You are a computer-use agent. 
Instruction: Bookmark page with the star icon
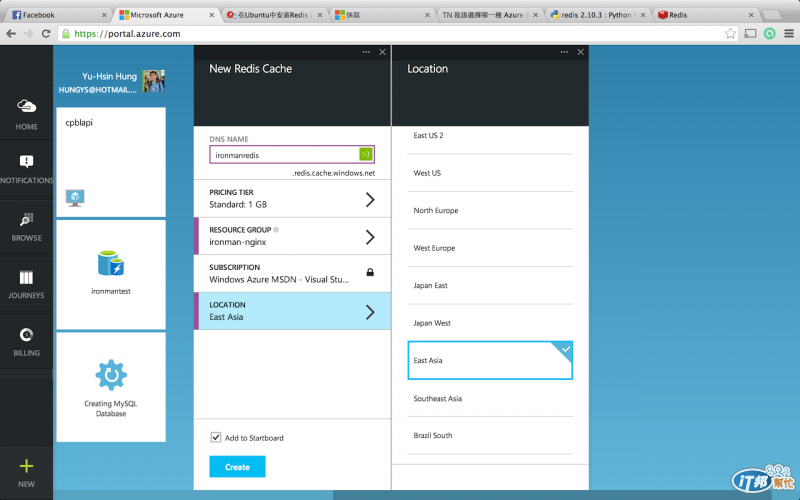731,34
